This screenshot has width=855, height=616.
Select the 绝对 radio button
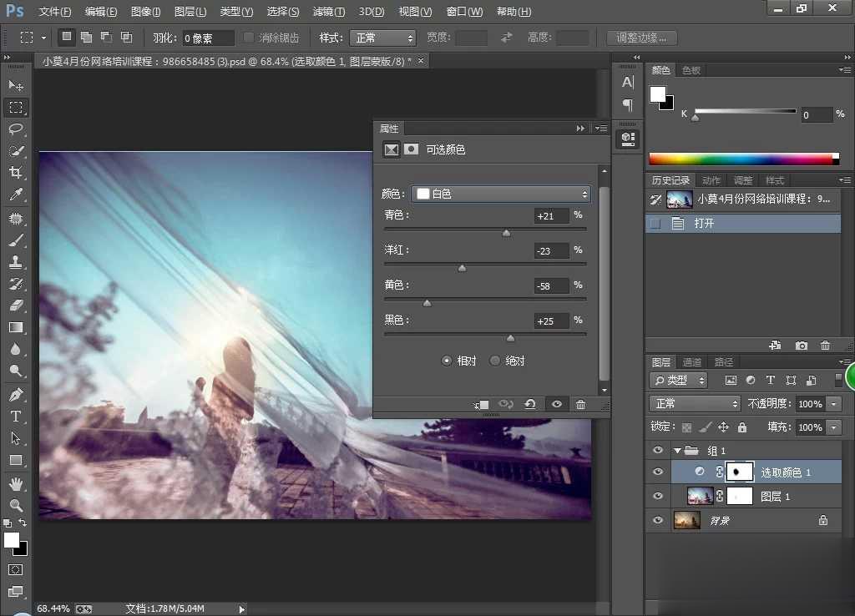[495, 361]
